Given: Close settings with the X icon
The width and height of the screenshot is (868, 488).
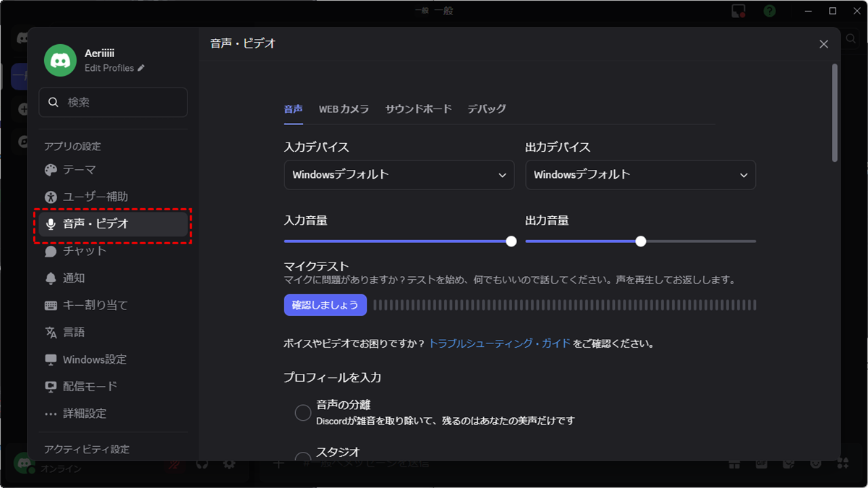Looking at the screenshot, I should click(x=823, y=44).
